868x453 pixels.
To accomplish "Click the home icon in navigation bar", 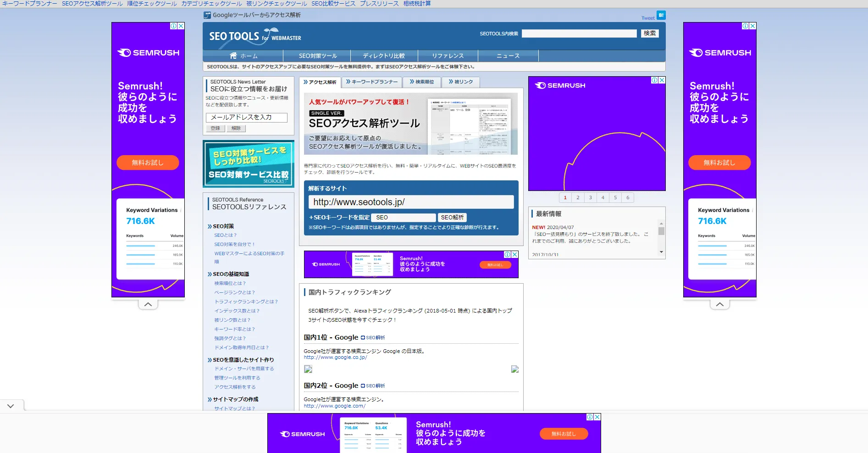I will click(x=233, y=56).
